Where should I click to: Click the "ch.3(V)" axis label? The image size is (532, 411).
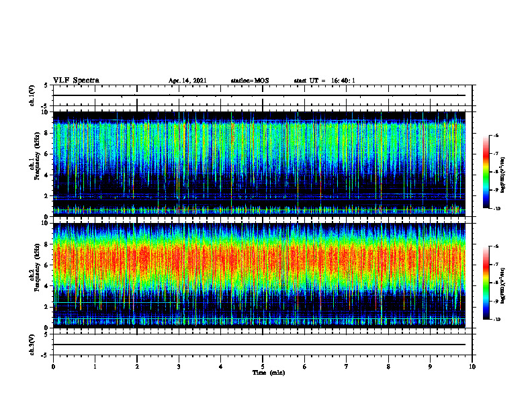tap(32, 345)
